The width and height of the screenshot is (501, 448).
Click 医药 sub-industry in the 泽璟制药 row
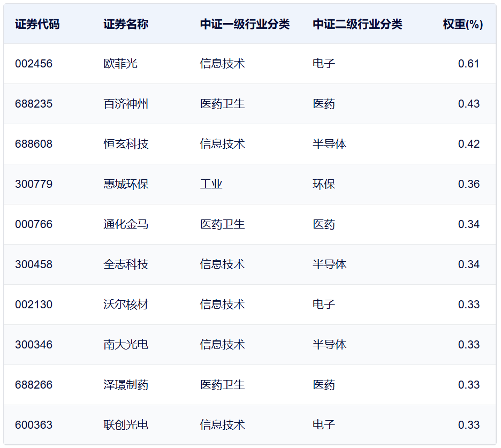click(x=324, y=385)
